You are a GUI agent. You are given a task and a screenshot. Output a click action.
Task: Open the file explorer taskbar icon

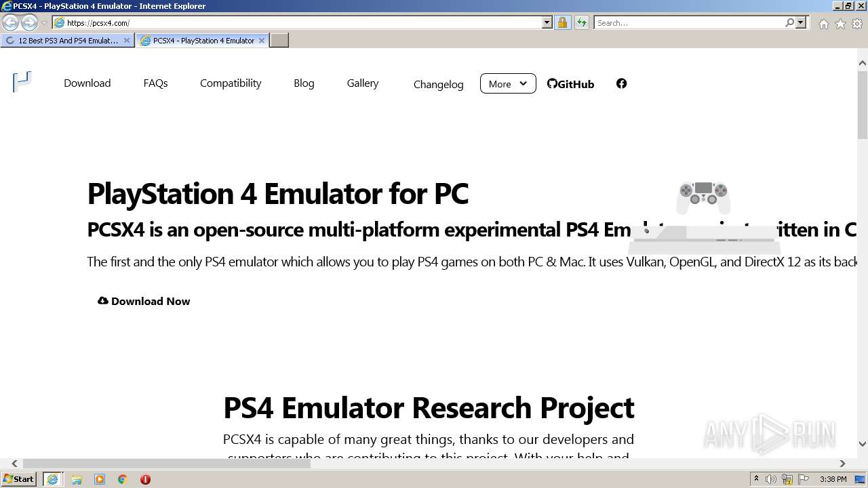point(77,479)
